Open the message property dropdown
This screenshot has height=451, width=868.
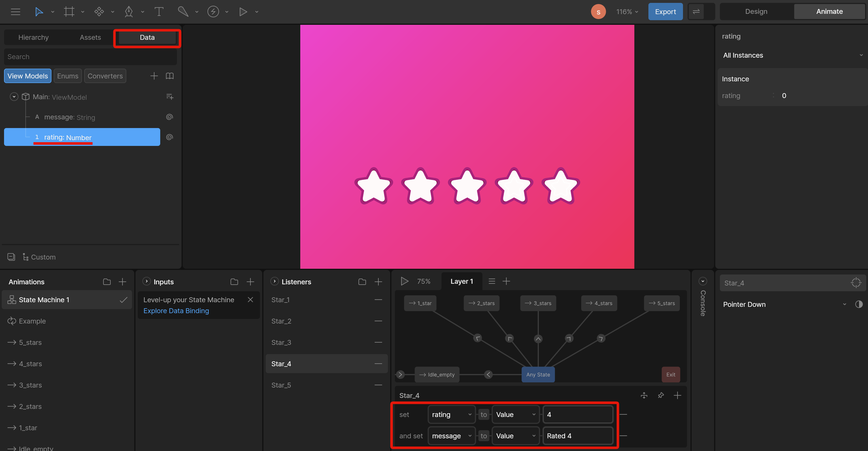pyautogui.click(x=452, y=436)
